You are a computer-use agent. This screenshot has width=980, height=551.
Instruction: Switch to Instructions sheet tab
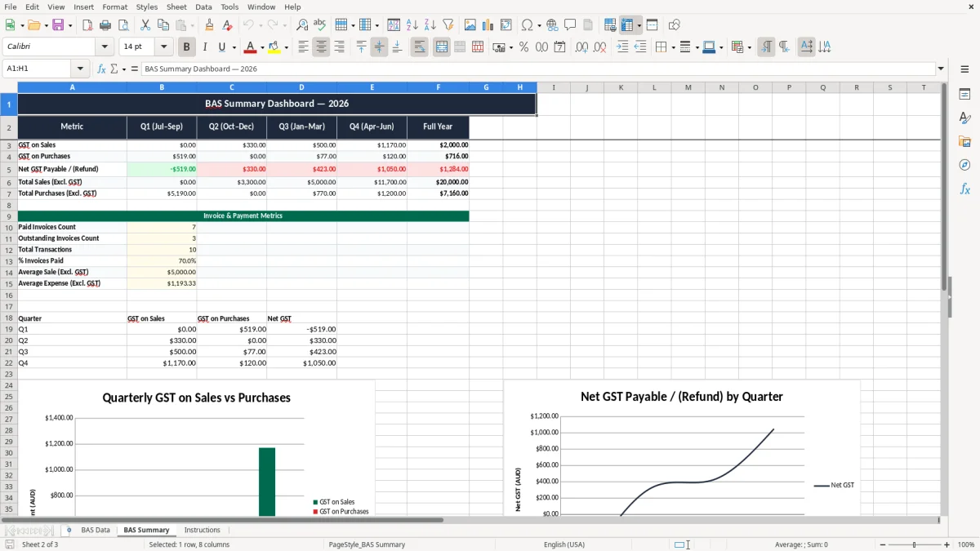click(203, 531)
